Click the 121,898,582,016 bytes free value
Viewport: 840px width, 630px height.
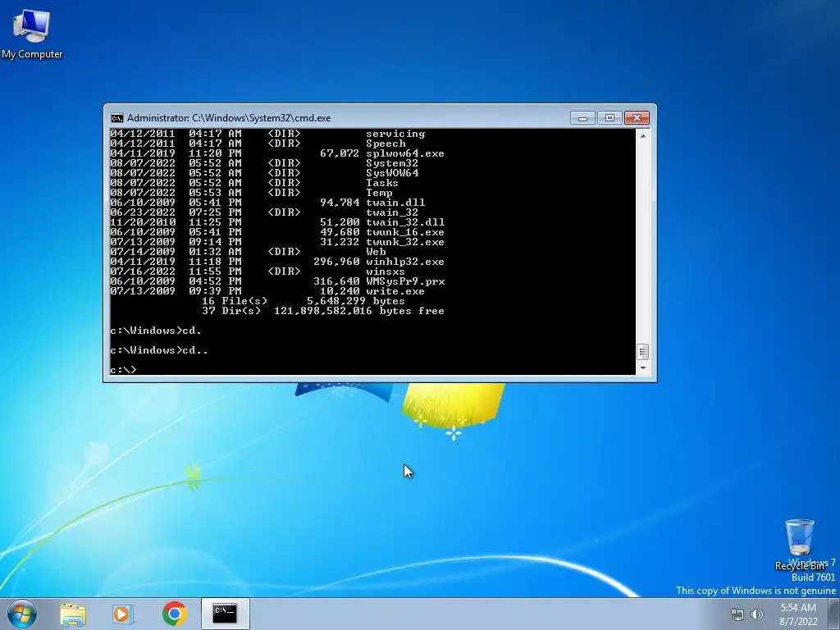359,311
